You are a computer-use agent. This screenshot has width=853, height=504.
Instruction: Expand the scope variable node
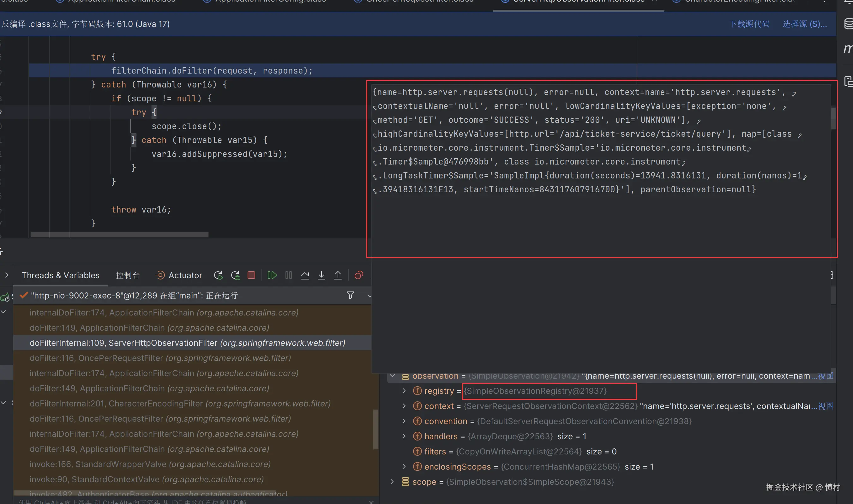(x=392, y=482)
